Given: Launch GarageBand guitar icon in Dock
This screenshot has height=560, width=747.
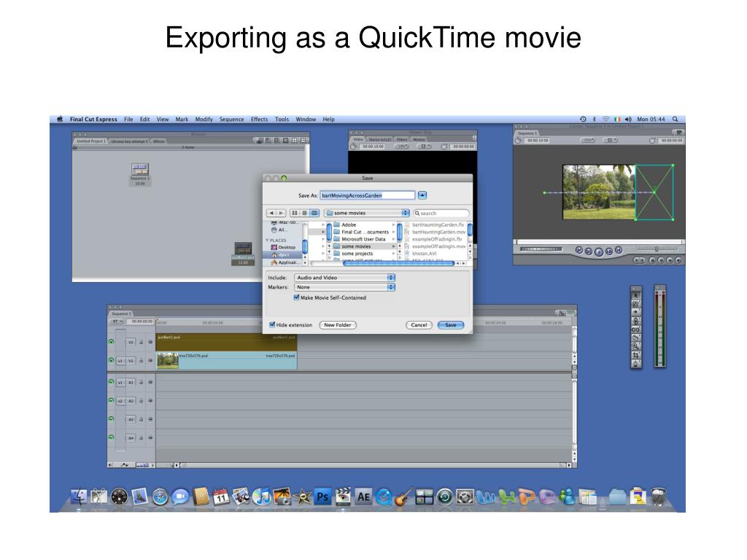Looking at the screenshot, I should pos(404,497).
